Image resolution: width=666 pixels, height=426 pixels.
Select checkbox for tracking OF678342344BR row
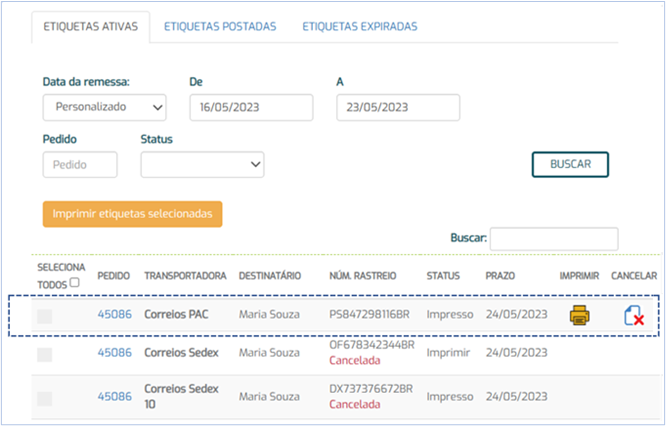click(44, 354)
